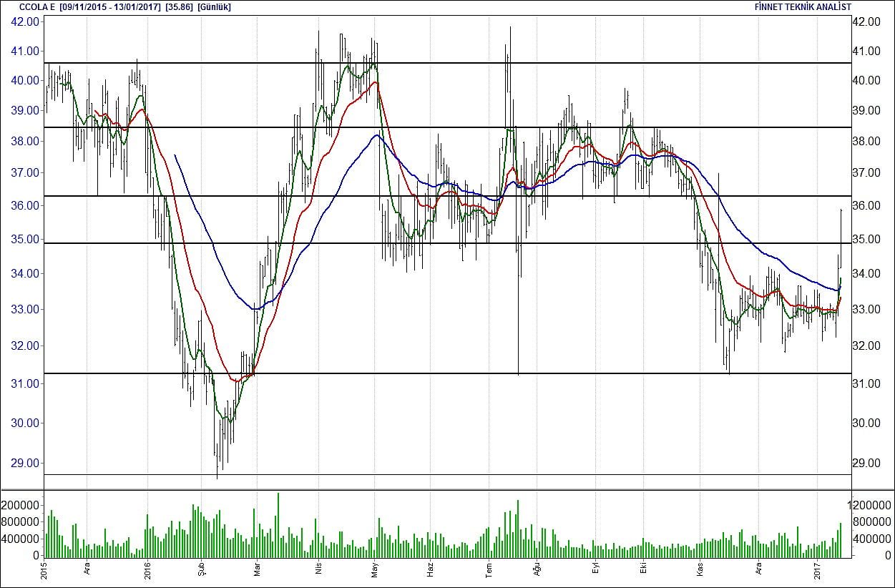Select the Tem month label on time axis
Image resolution: width=895 pixels, height=588 pixels.
coord(489,570)
